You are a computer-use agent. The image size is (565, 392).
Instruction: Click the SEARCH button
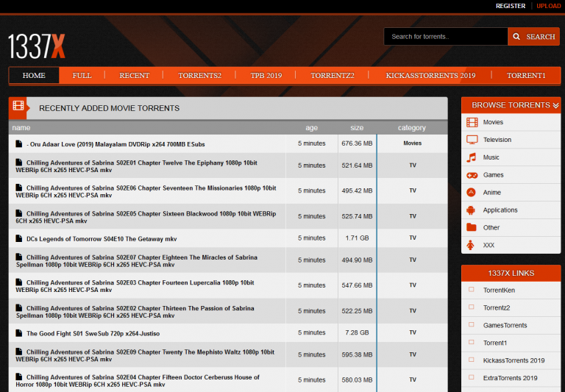[x=533, y=36]
